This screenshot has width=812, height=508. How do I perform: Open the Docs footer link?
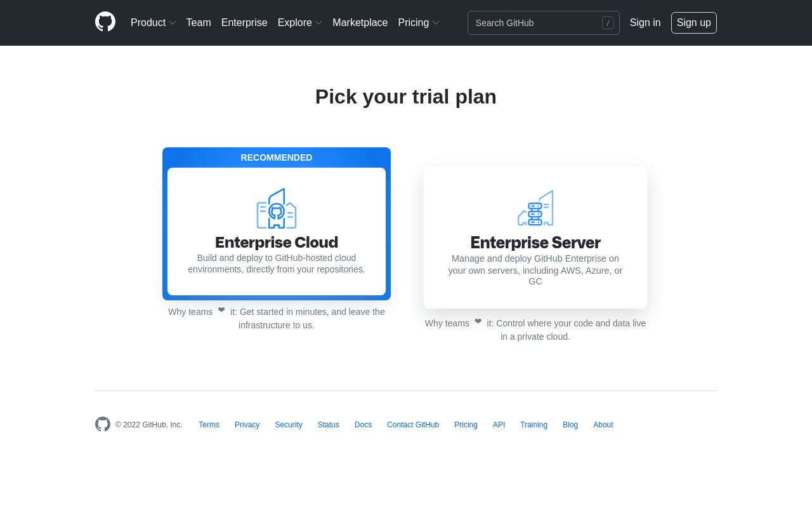(x=363, y=425)
